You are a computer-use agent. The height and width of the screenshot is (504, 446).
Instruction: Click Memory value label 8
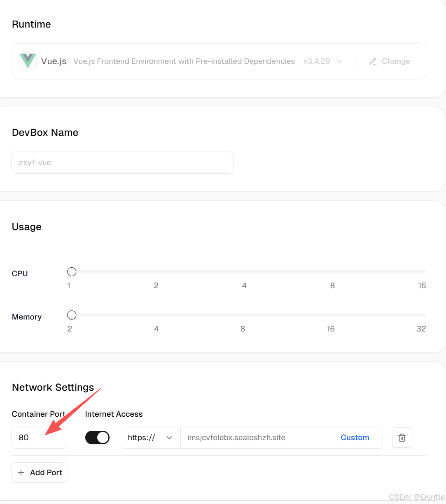243,329
